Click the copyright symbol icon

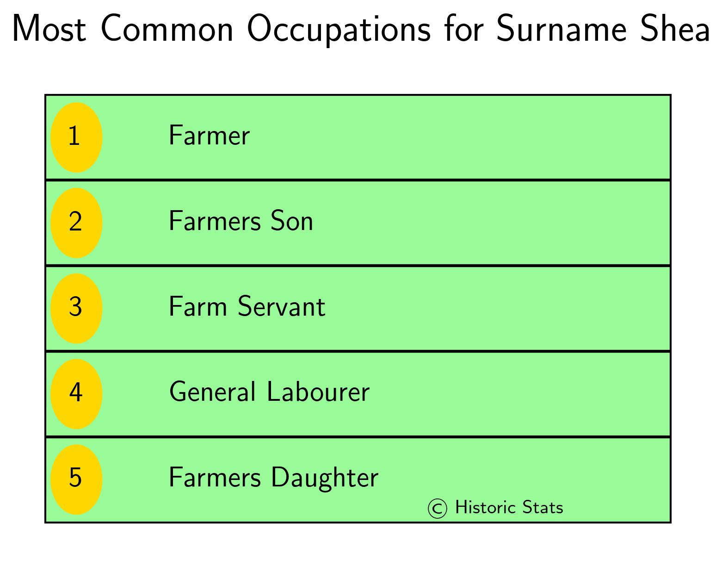(438, 508)
